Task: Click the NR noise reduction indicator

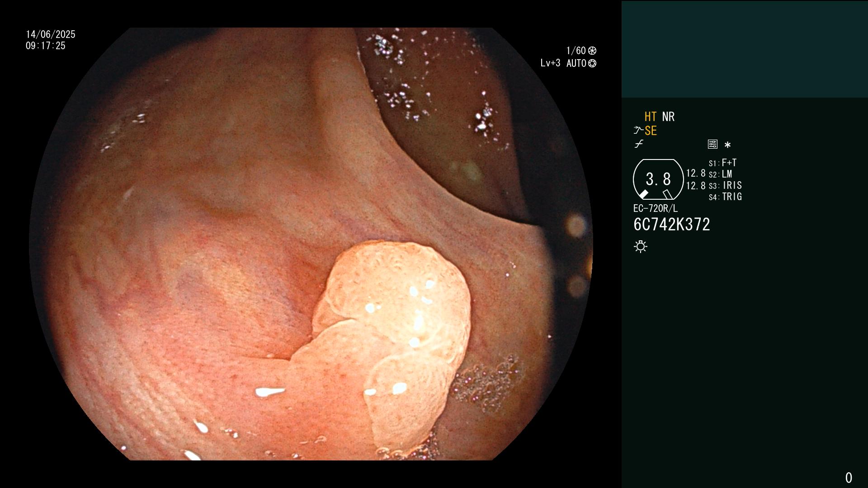Action: point(668,117)
